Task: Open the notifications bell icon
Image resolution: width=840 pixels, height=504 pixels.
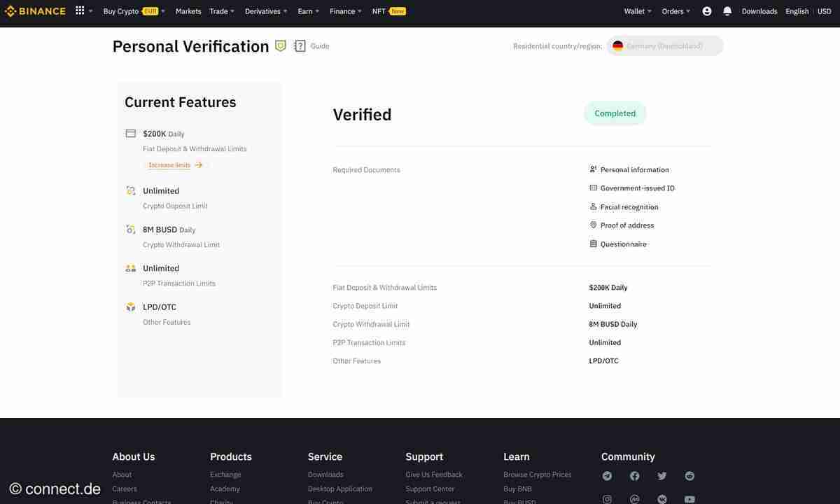Action: point(727,11)
